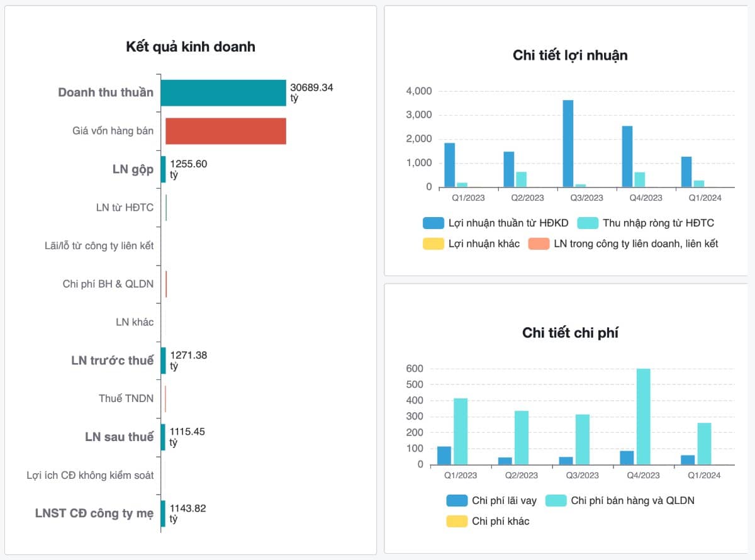
Task: Click the Doanh thu thuần teal bar
Action: point(223,92)
